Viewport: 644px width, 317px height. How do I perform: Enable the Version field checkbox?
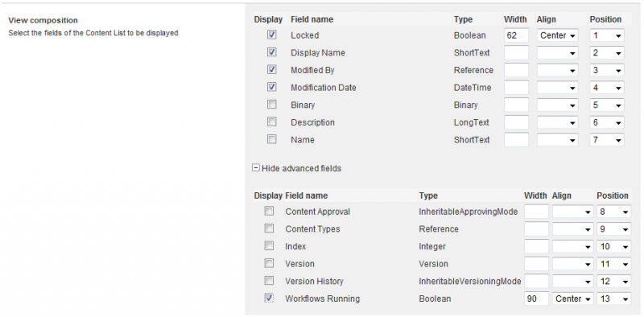(269, 263)
